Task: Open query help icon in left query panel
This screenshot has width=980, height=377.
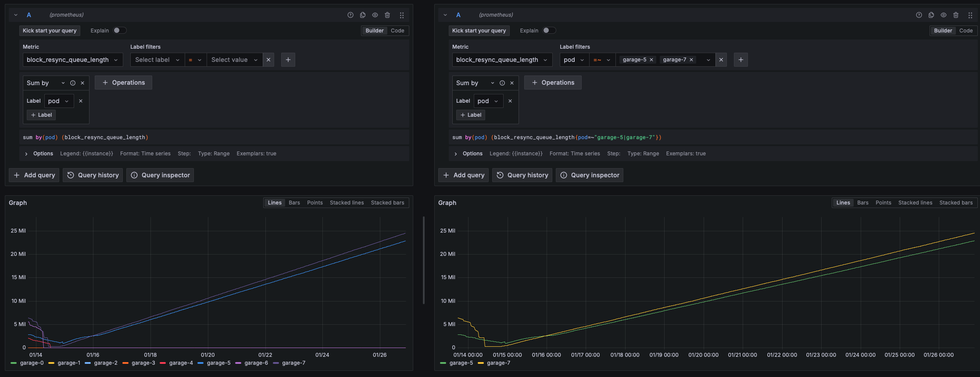Action: [351, 15]
